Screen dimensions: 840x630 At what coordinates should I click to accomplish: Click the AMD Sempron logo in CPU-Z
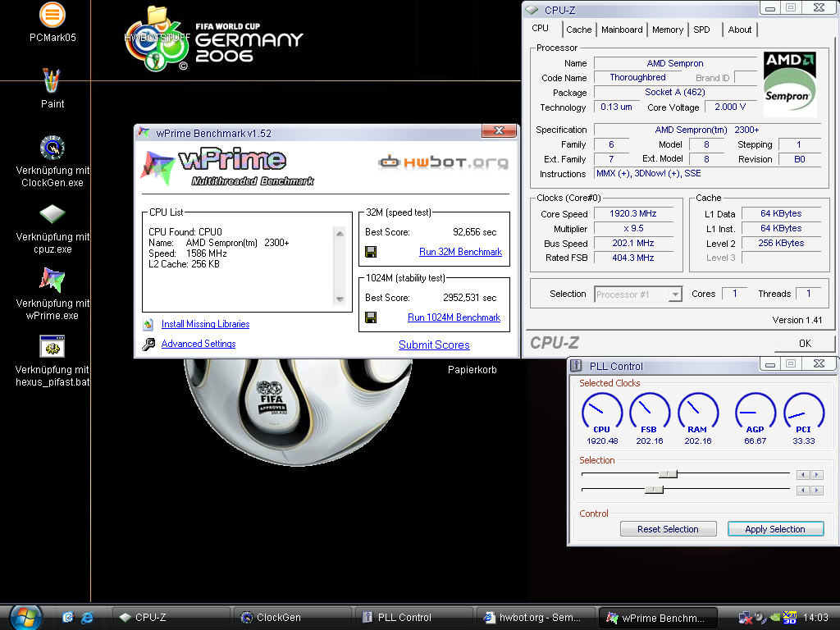[x=790, y=84]
